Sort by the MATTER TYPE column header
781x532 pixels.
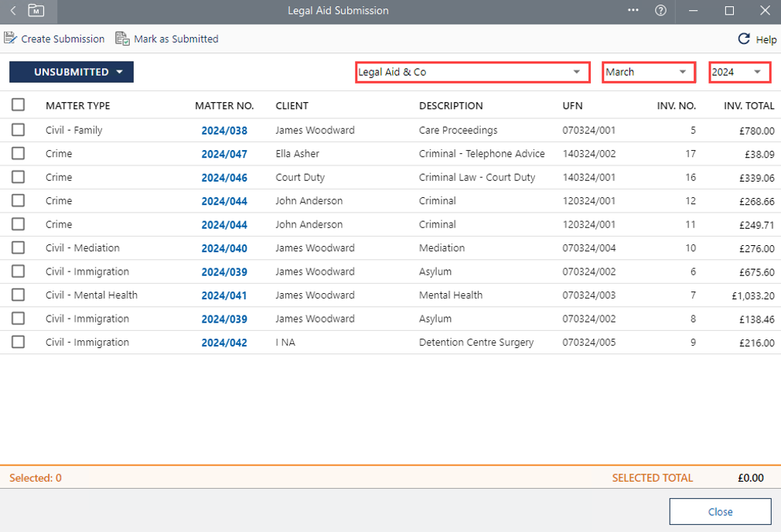(x=77, y=106)
